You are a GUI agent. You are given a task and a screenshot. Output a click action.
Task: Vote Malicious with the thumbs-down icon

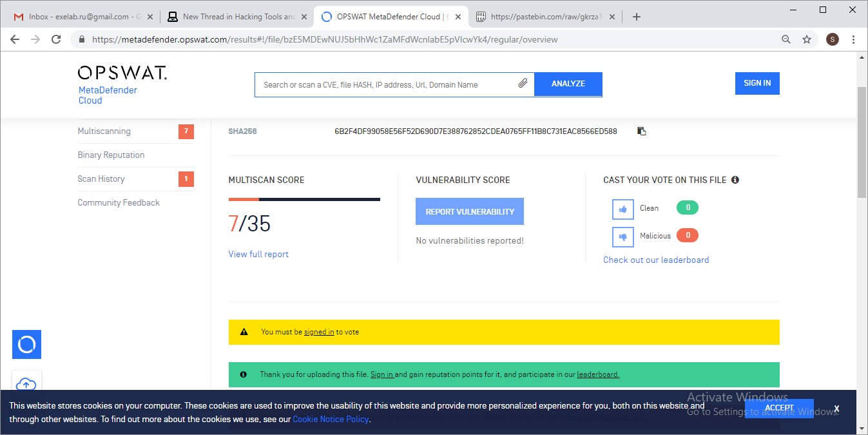click(623, 237)
